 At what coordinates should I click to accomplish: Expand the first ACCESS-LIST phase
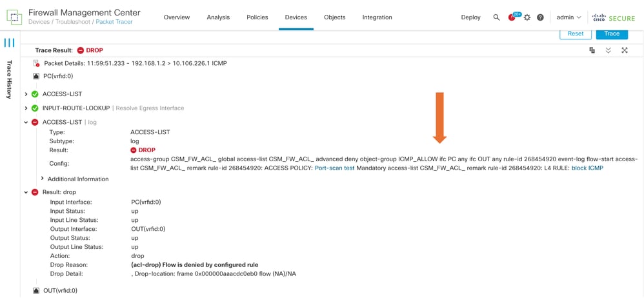[x=26, y=94]
